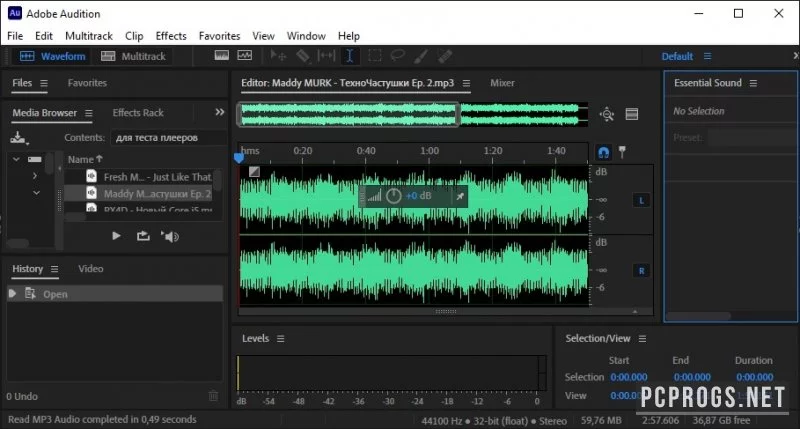The image size is (800, 429).
Task: Click the History trash delete icon
Action: pyautogui.click(x=213, y=396)
